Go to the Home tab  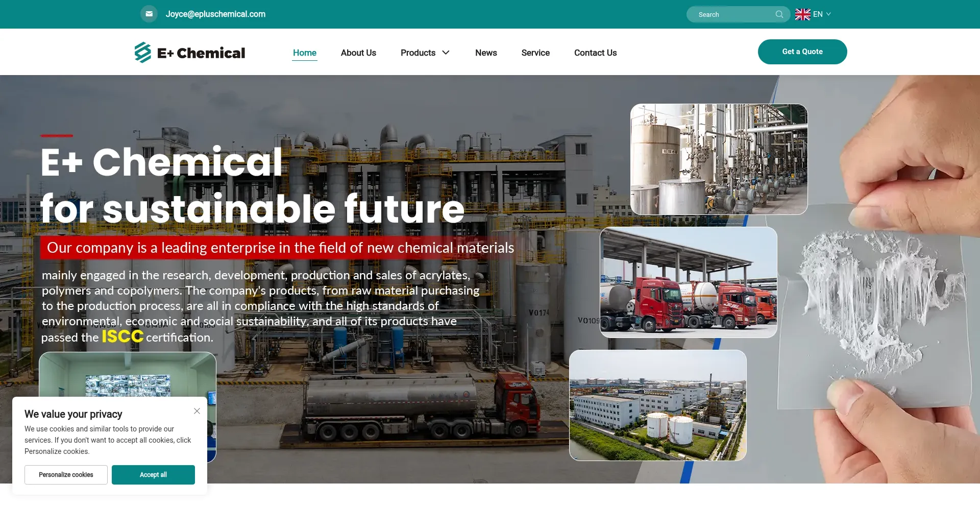pyautogui.click(x=305, y=53)
